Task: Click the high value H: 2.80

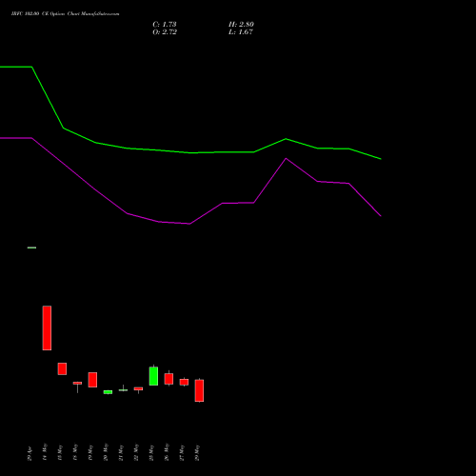Action: pos(241,25)
